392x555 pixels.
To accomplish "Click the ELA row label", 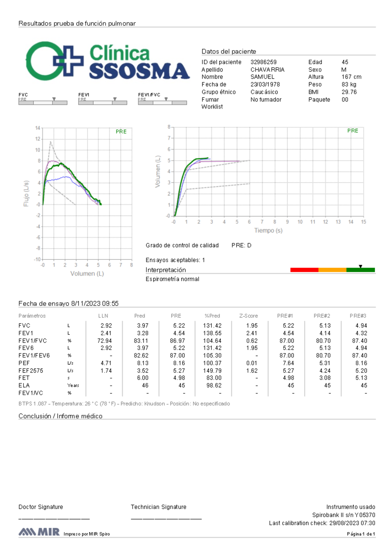I will (24, 385).
